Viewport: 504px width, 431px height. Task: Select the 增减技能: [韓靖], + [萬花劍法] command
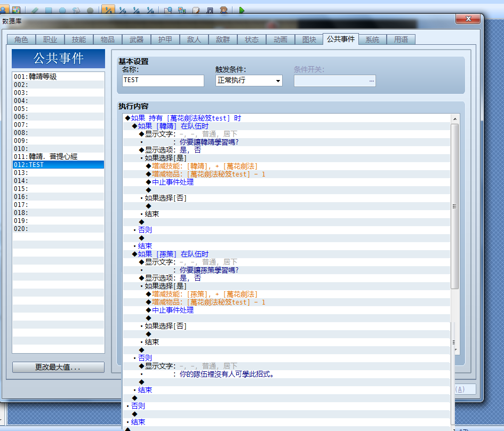click(287, 166)
